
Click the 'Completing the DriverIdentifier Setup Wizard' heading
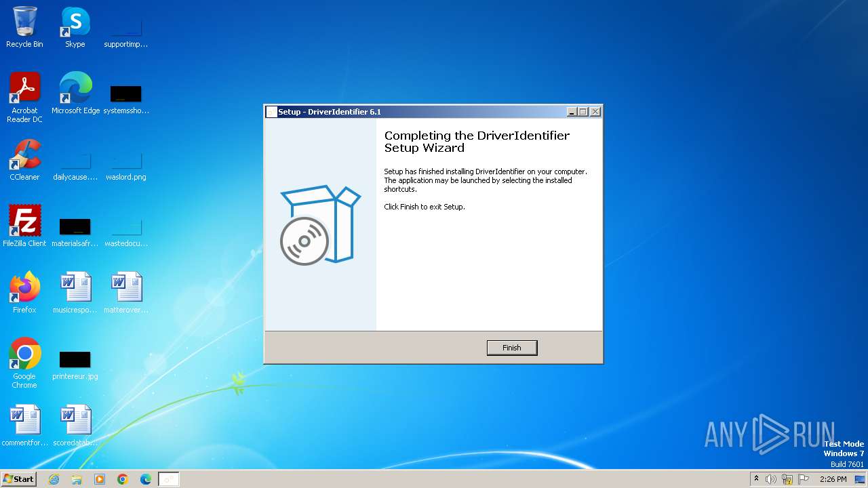477,142
